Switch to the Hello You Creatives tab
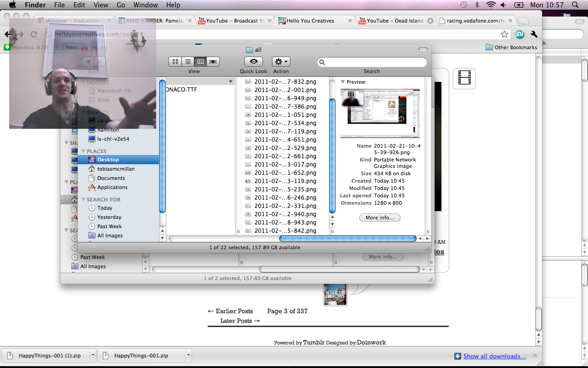588x368 pixels. click(x=310, y=21)
